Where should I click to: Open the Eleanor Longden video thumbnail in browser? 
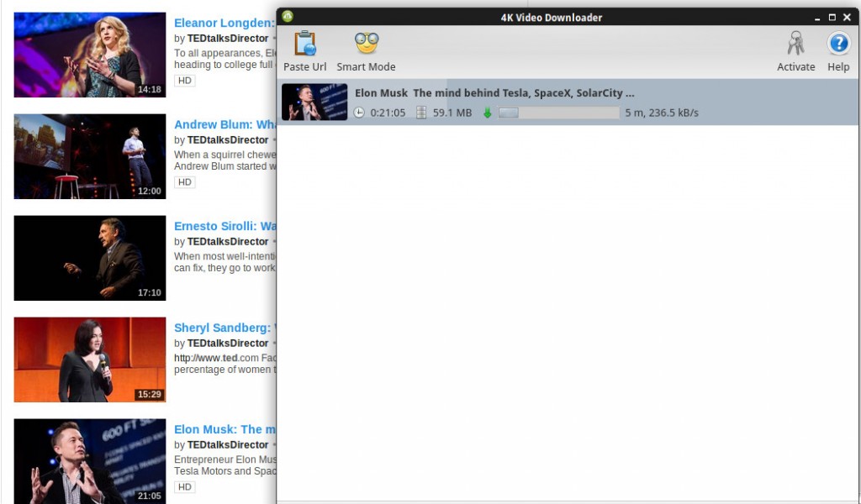tap(90, 55)
